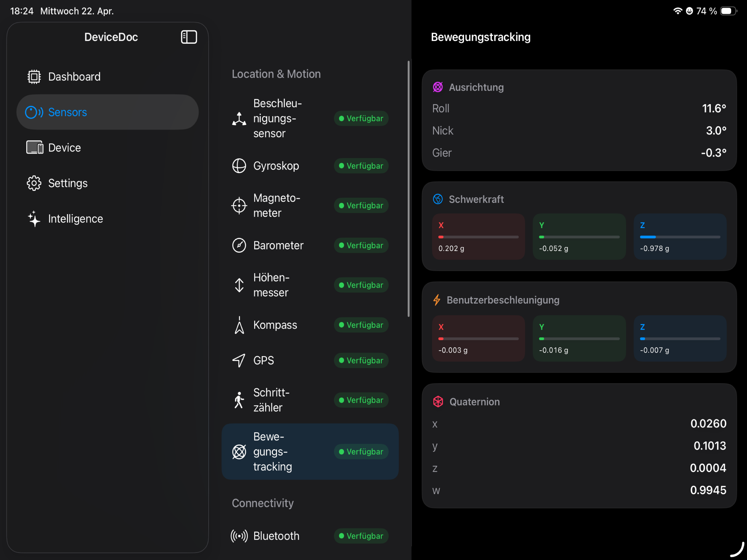Open the Barometer sensor entry
The image size is (747, 560).
click(310, 245)
